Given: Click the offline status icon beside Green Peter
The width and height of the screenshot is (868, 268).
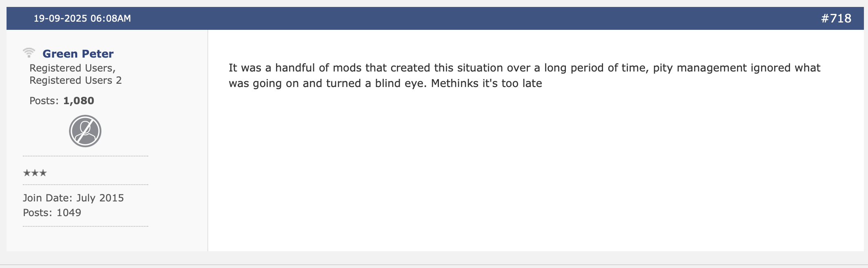Looking at the screenshot, I should (29, 53).
